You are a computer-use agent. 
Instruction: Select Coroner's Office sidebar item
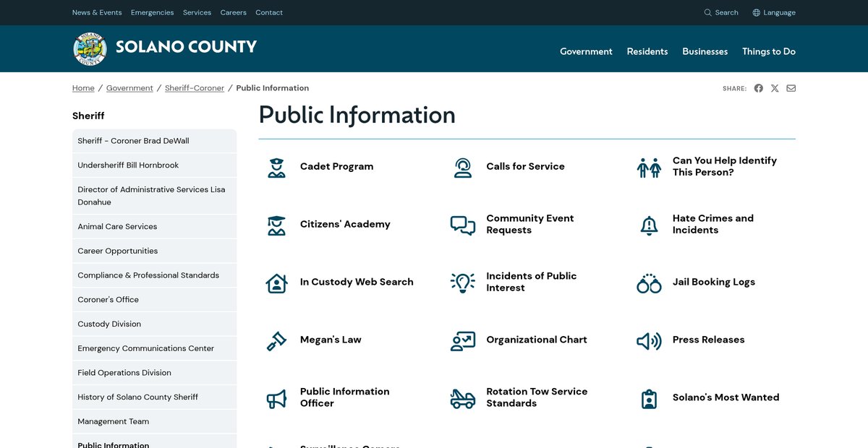(x=154, y=299)
